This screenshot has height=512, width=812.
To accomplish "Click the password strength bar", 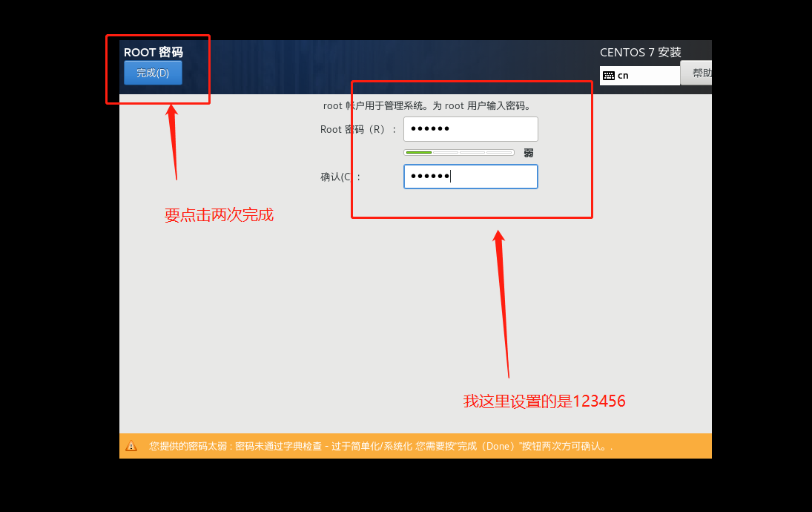I will click(x=459, y=152).
